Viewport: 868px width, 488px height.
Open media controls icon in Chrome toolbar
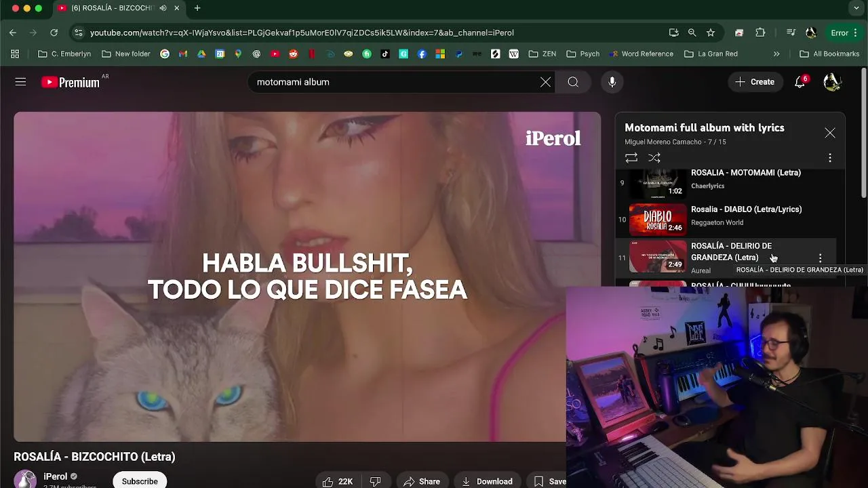coord(791,33)
